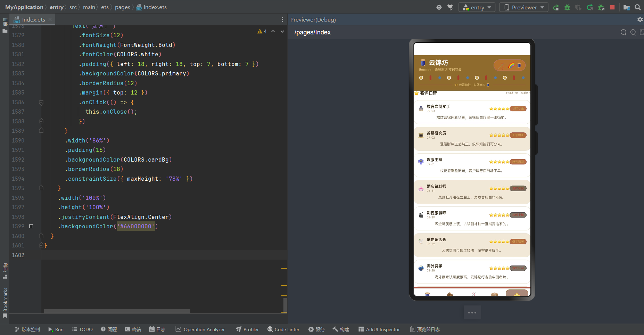The width and height of the screenshot is (644, 335).
Task: Click the rainbow thread pill button in preview header
Action: point(510,65)
